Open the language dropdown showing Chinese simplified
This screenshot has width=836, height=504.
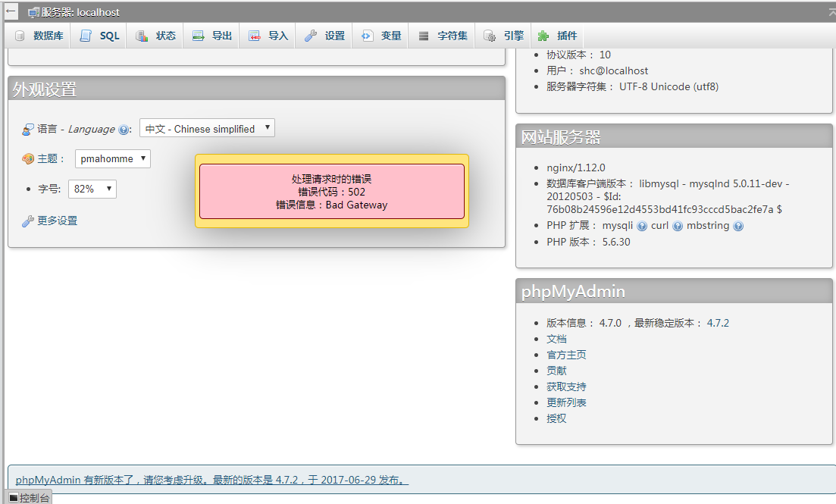coord(207,128)
